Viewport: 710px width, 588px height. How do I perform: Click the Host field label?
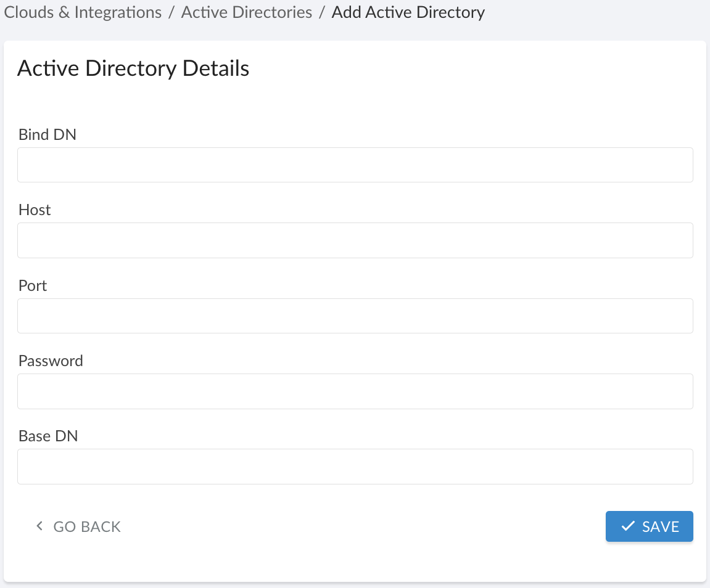pos(34,210)
